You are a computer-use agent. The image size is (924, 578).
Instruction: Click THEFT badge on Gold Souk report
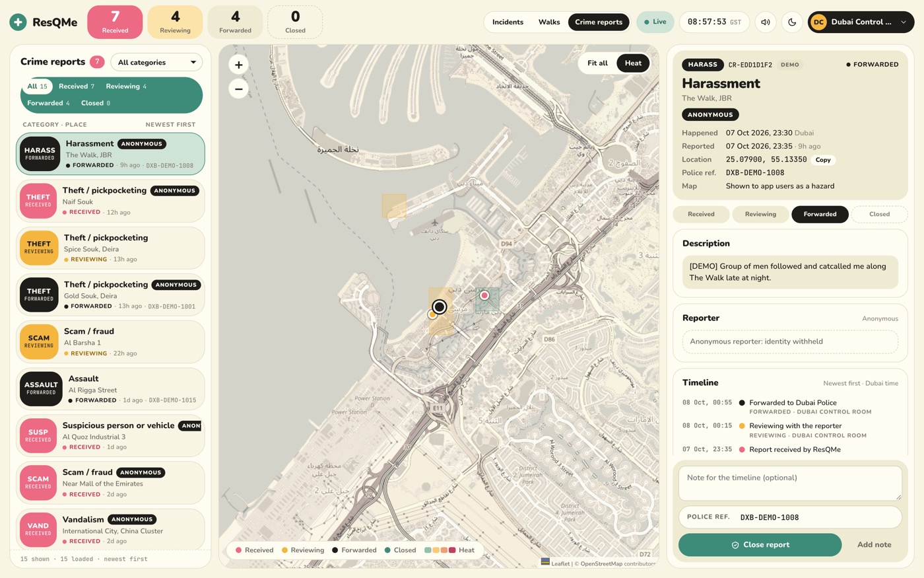tap(39, 295)
